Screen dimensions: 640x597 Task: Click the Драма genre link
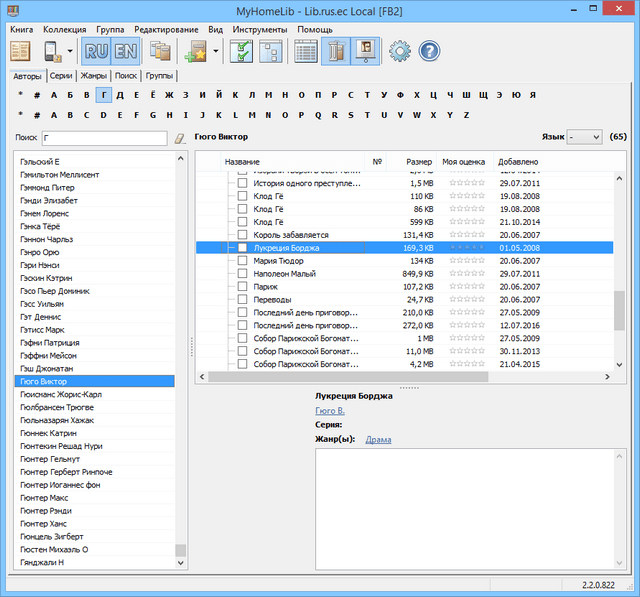pyautogui.click(x=379, y=439)
